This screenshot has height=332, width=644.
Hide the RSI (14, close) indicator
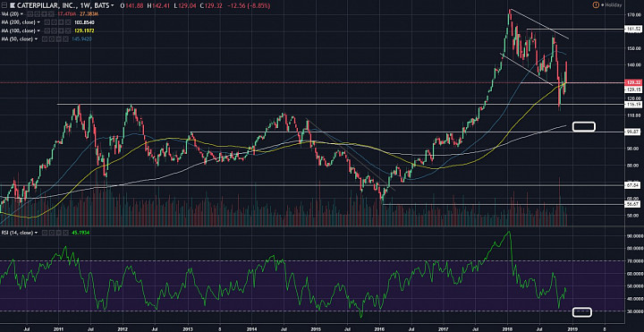[x=45, y=233]
